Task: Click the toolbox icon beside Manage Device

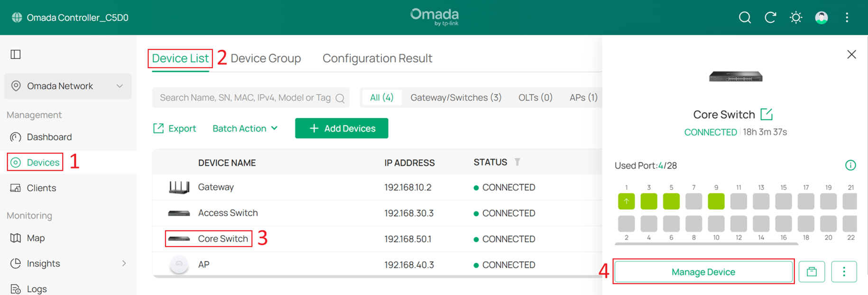Action: tap(812, 272)
